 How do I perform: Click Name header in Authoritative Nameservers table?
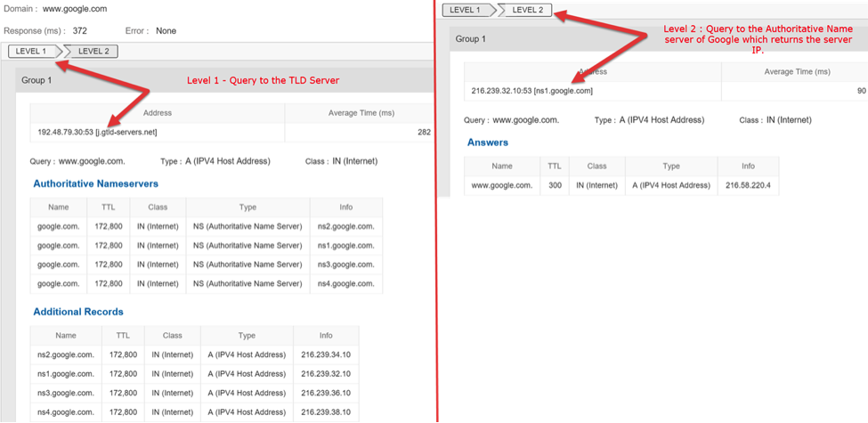[x=59, y=207]
